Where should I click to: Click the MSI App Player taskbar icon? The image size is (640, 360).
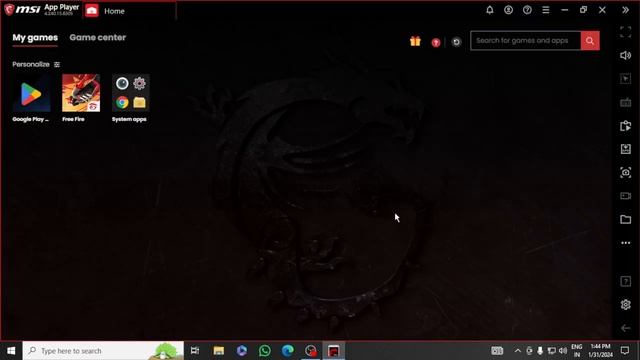click(333, 351)
